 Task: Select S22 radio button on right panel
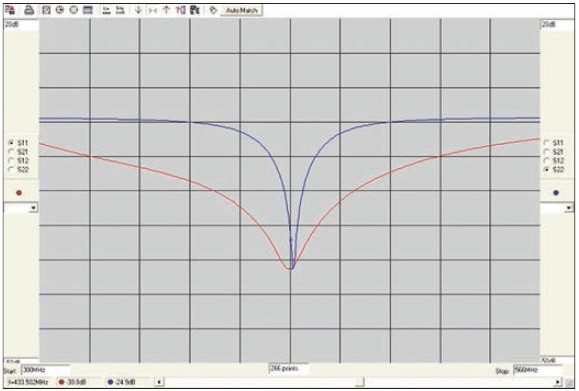(547, 169)
